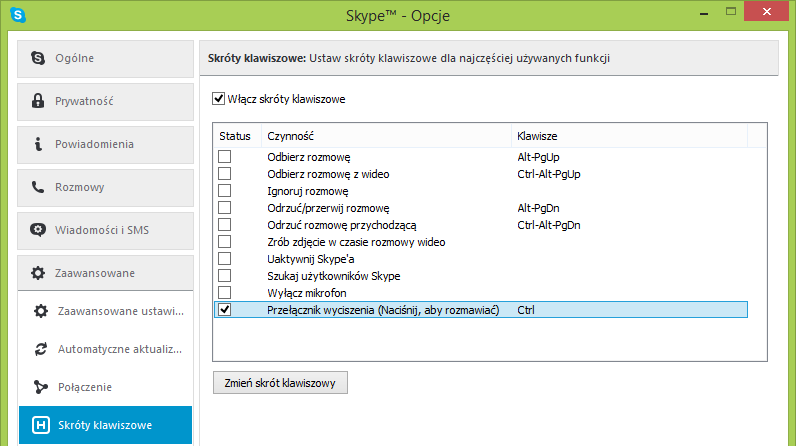Tick the Wyłącz mikrofon checkbox
Image resolution: width=796 pixels, height=446 pixels.
coord(224,292)
